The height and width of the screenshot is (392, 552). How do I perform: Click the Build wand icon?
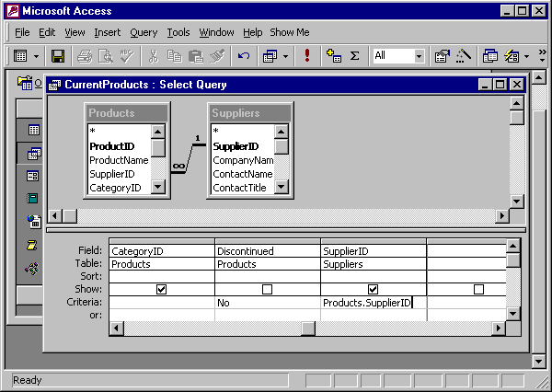[x=463, y=56]
